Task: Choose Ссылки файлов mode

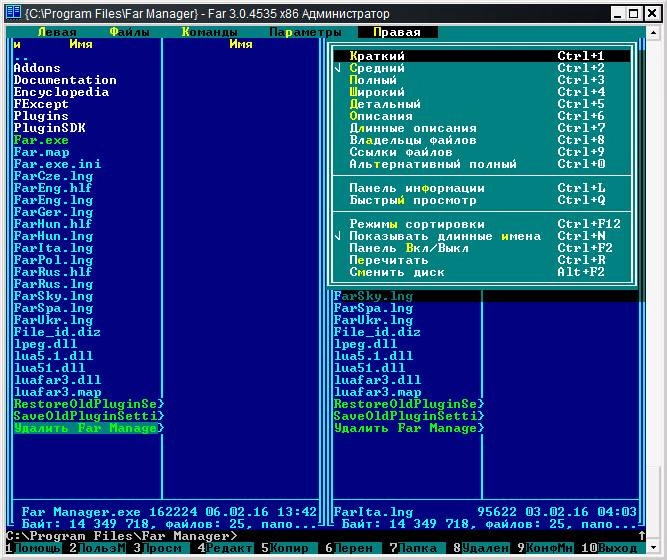Action: (482, 152)
